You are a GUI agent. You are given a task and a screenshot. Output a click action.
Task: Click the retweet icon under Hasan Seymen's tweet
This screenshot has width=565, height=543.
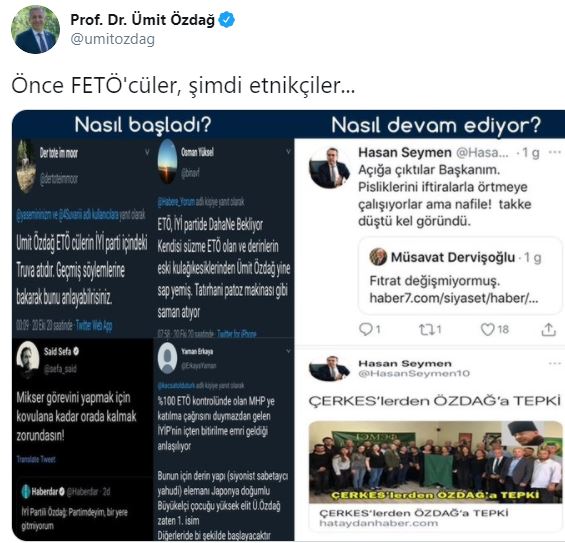pos(426,329)
